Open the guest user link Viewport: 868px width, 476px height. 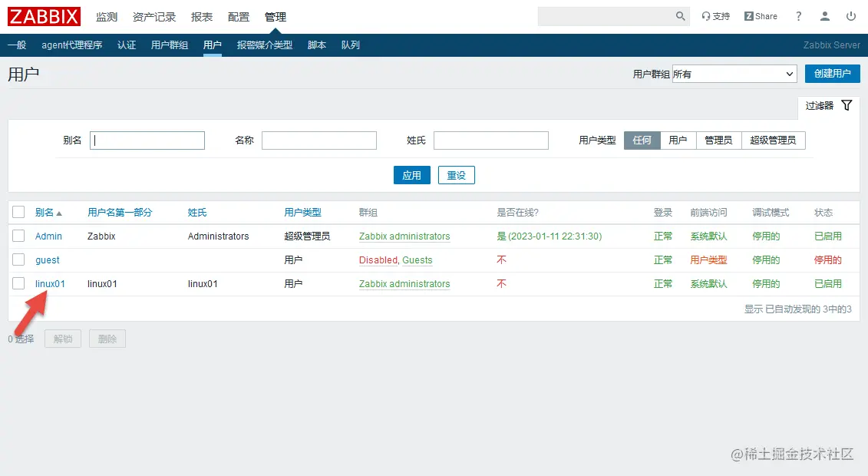click(47, 260)
